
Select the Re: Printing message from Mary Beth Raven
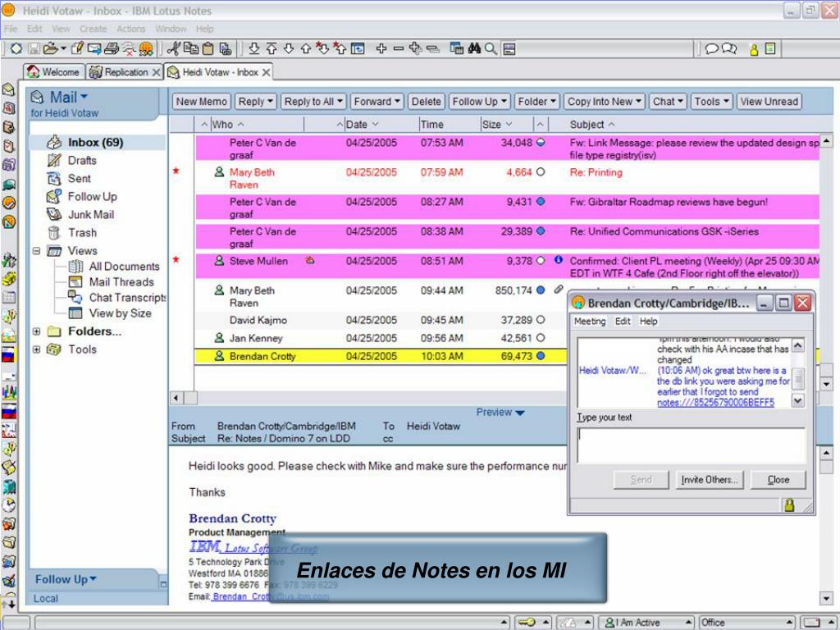pos(507,178)
